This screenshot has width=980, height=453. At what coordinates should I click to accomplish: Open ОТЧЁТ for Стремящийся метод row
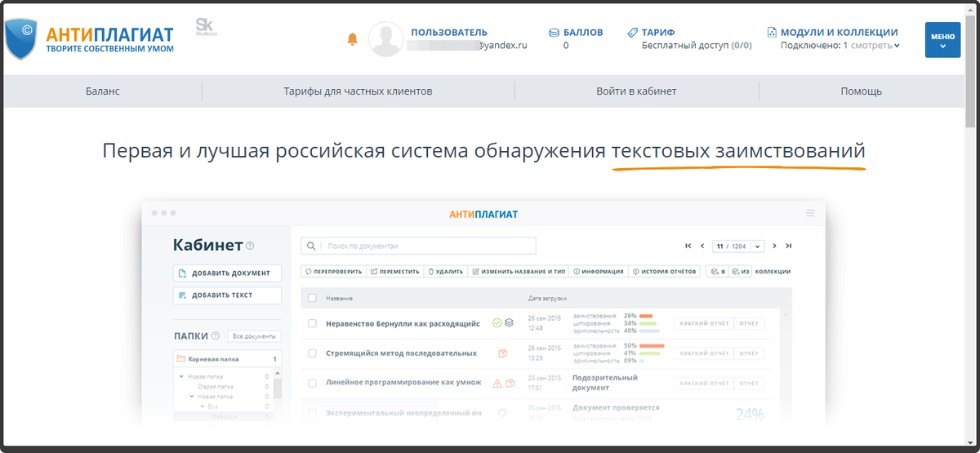click(749, 353)
